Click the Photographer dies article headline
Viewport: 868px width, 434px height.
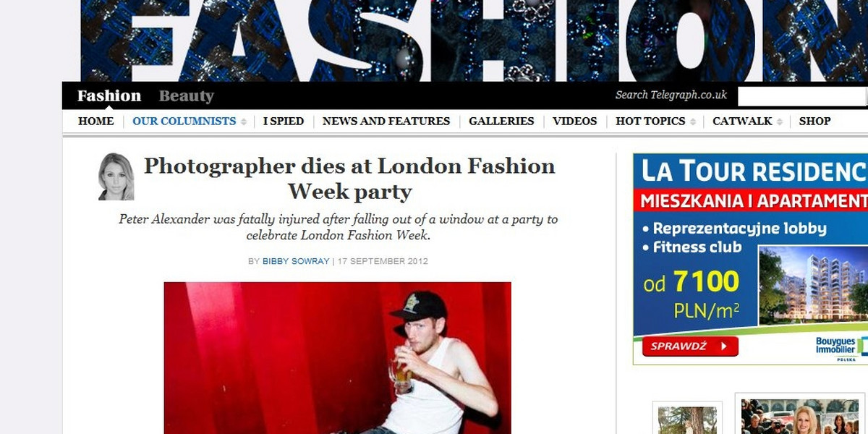(349, 178)
